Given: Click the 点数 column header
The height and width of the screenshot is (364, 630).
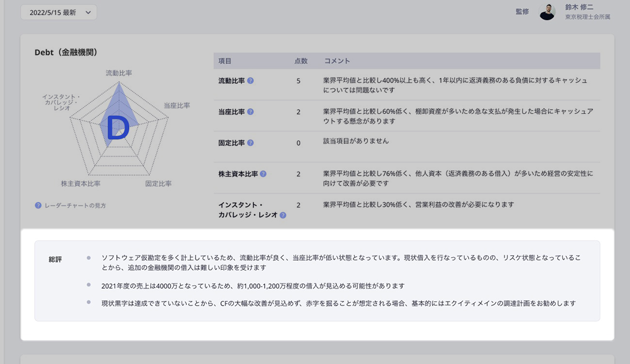Looking at the screenshot, I should point(301,61).
